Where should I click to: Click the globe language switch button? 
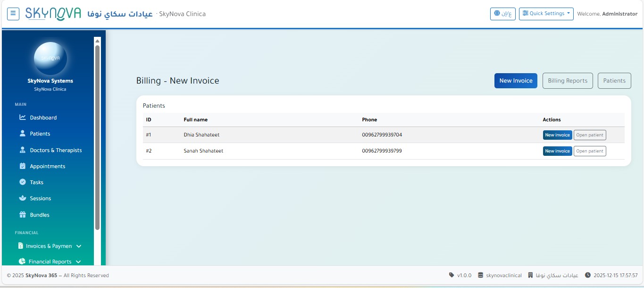pos(502,14)
